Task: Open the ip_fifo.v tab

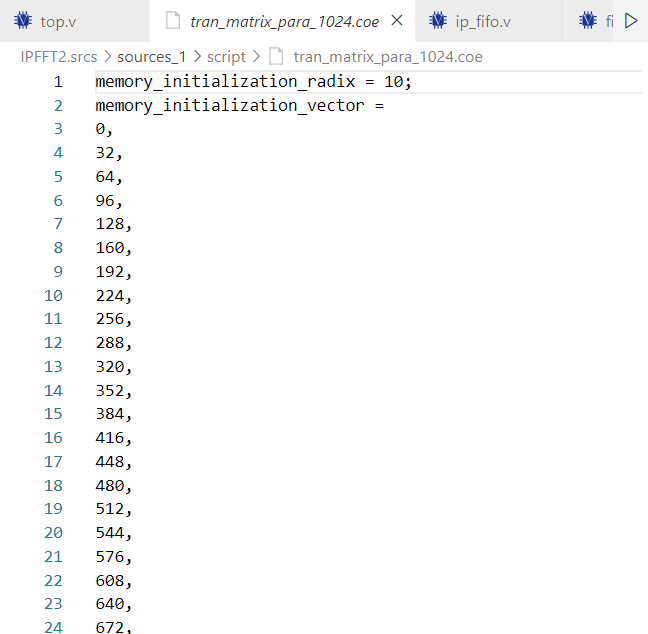Action: (490, 21)
